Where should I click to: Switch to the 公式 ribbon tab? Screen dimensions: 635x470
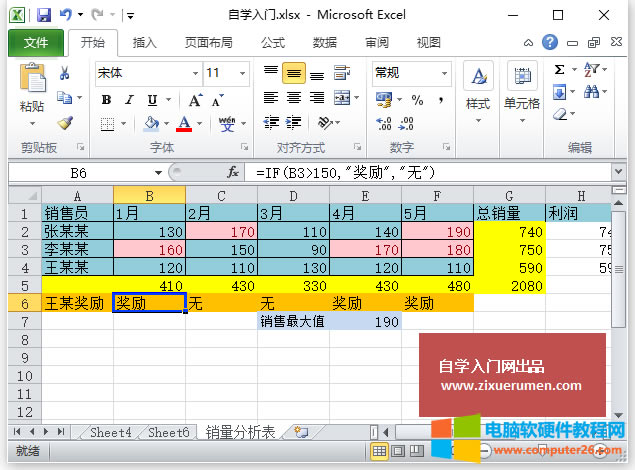pos(272,43)
